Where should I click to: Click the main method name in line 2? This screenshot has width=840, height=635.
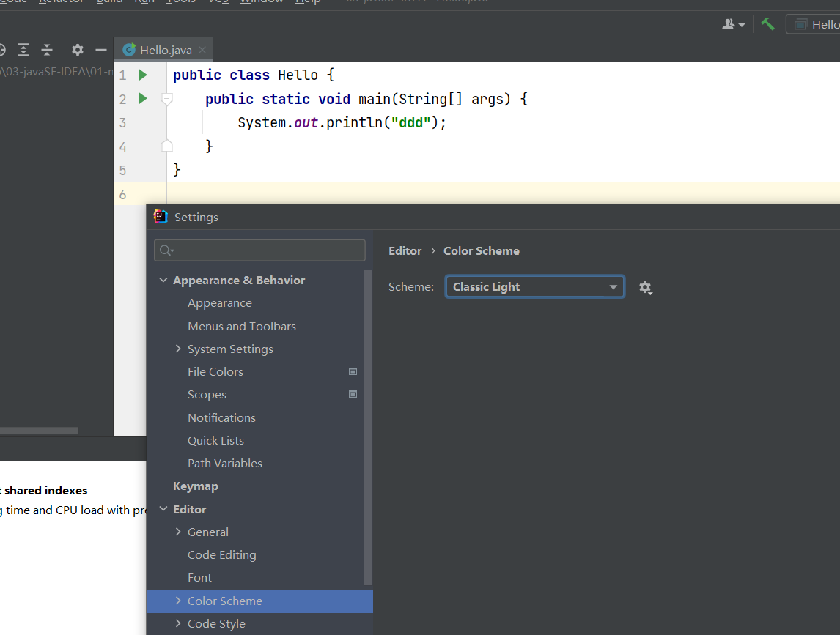pos(375,99)
